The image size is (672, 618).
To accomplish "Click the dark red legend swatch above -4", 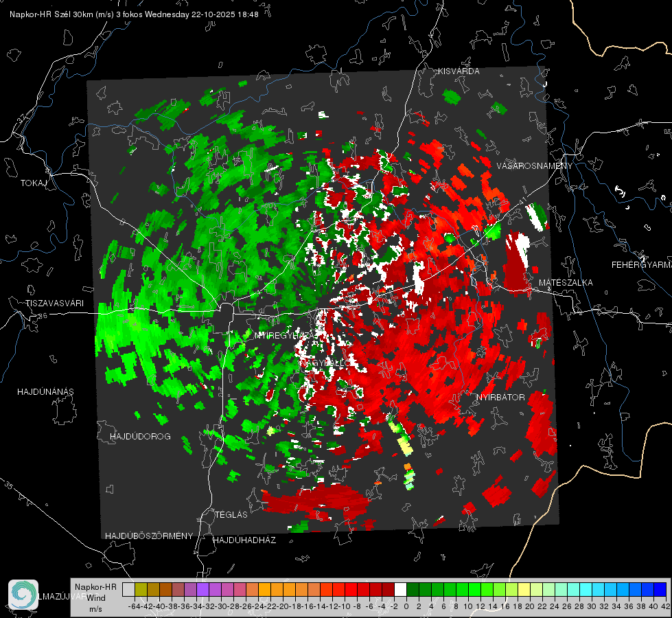I will (x=388, y=589).
